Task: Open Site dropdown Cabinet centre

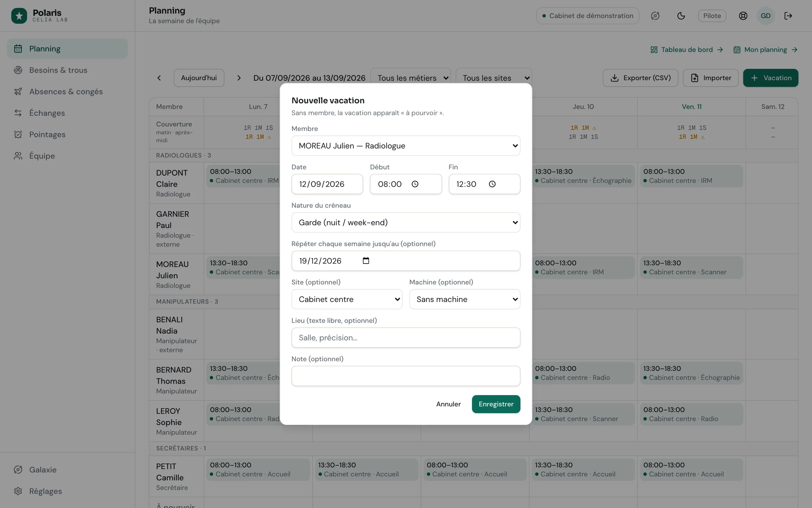Action: pyautogui.click(x=347, y=299)
